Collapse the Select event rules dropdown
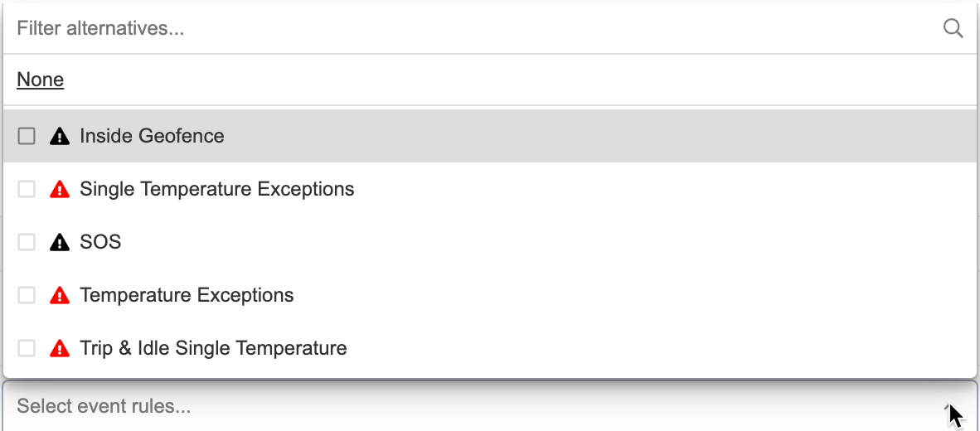 (x=489, y=406)
